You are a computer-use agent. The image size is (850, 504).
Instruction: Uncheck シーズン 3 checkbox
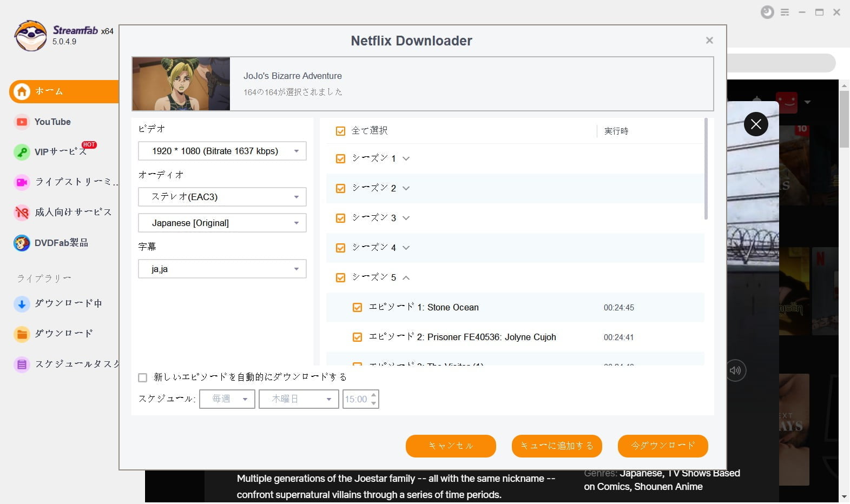point(340,218)
